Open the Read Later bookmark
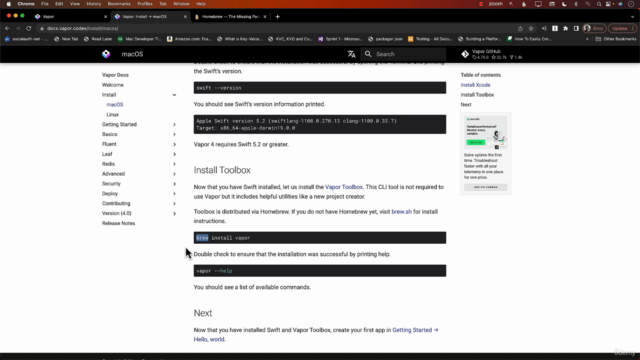640x360 pixels. pos(98,39)
